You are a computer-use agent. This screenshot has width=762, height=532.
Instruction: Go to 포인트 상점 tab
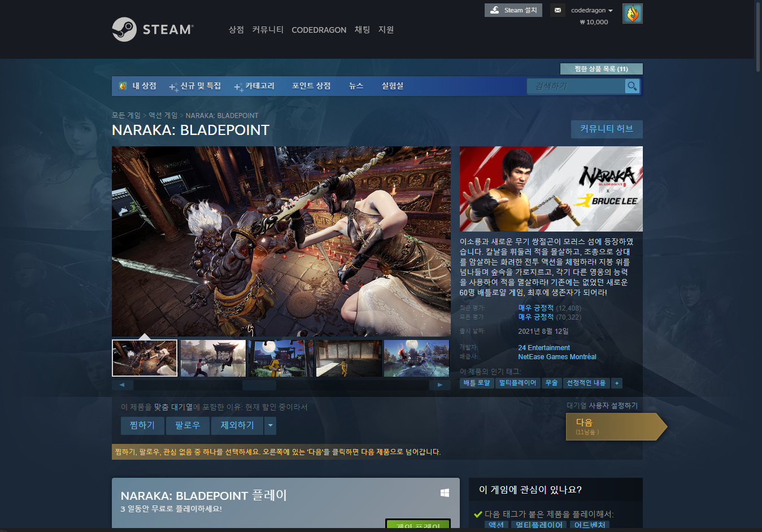coord(311,86)
